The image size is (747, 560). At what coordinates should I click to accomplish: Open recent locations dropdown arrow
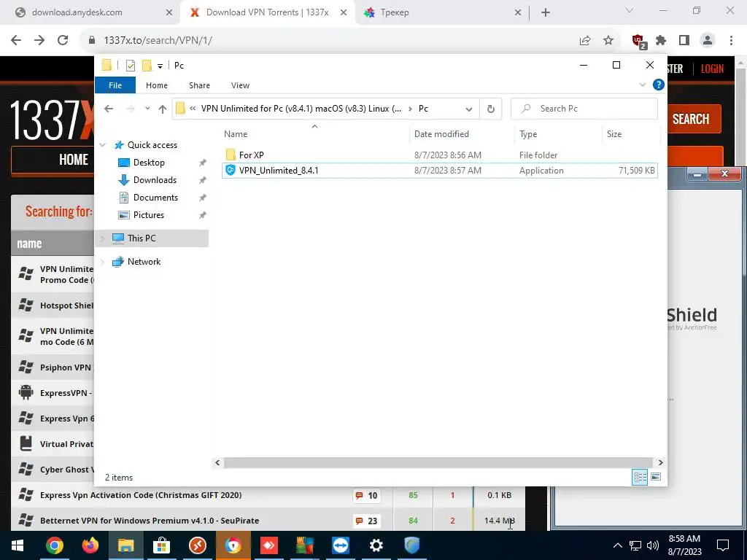[x=147, y=109]
